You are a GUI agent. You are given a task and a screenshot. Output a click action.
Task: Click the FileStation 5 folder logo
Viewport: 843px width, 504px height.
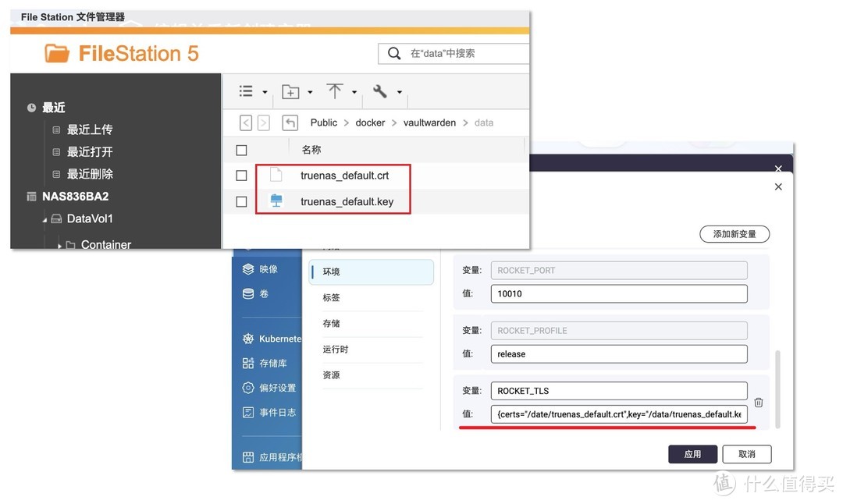pos(56,54)
